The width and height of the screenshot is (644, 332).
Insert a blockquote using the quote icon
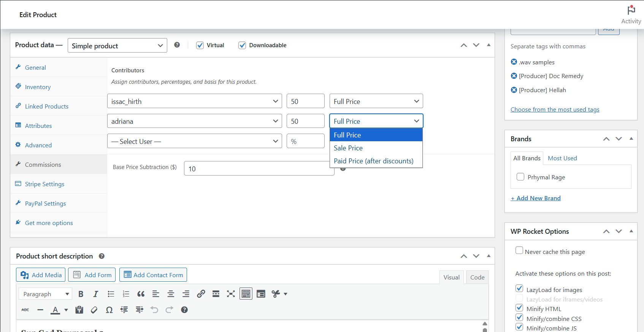point(141,294)
